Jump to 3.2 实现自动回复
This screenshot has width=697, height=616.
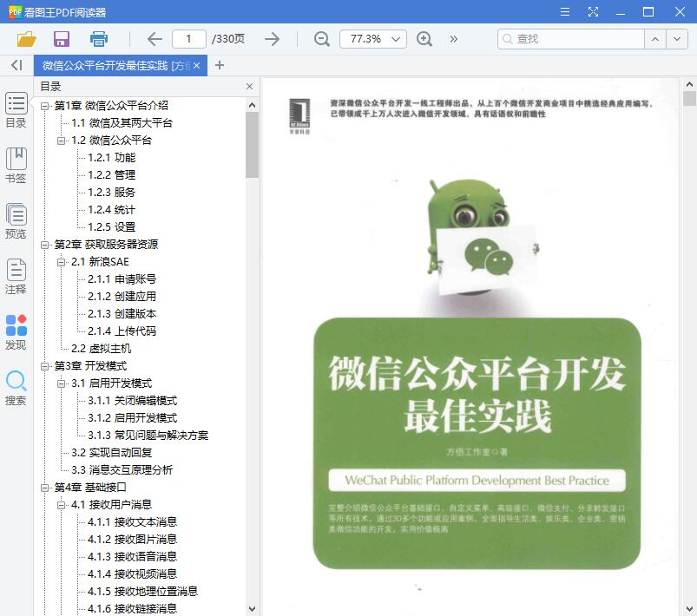112,452
